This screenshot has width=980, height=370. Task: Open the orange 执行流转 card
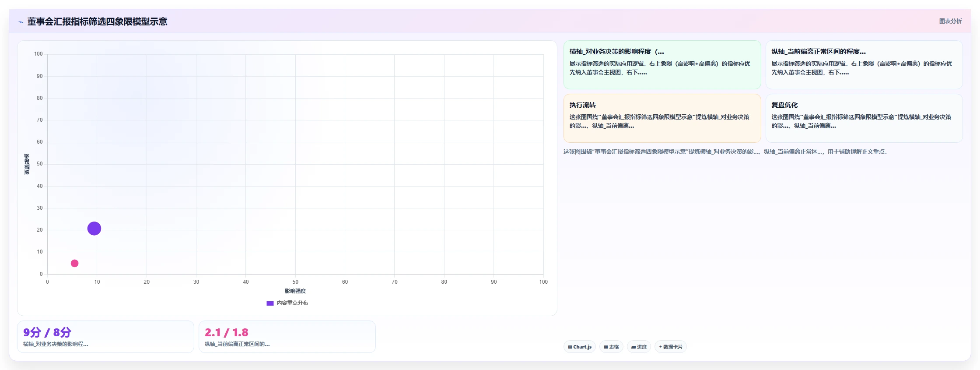tap(662, 118)
